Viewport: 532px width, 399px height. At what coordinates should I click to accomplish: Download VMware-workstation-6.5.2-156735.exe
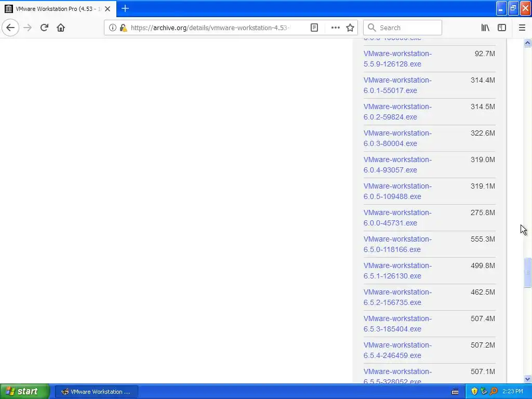(x=397, y=297)
